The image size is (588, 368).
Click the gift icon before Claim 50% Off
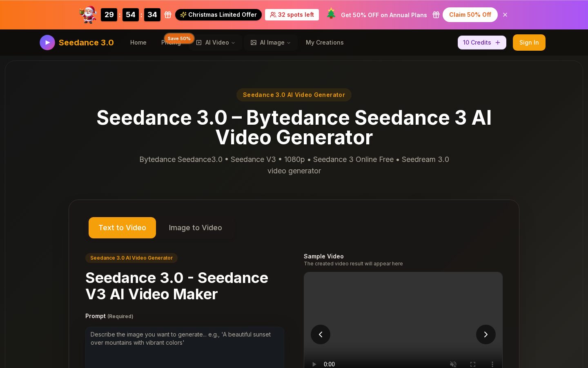[436, 15]
